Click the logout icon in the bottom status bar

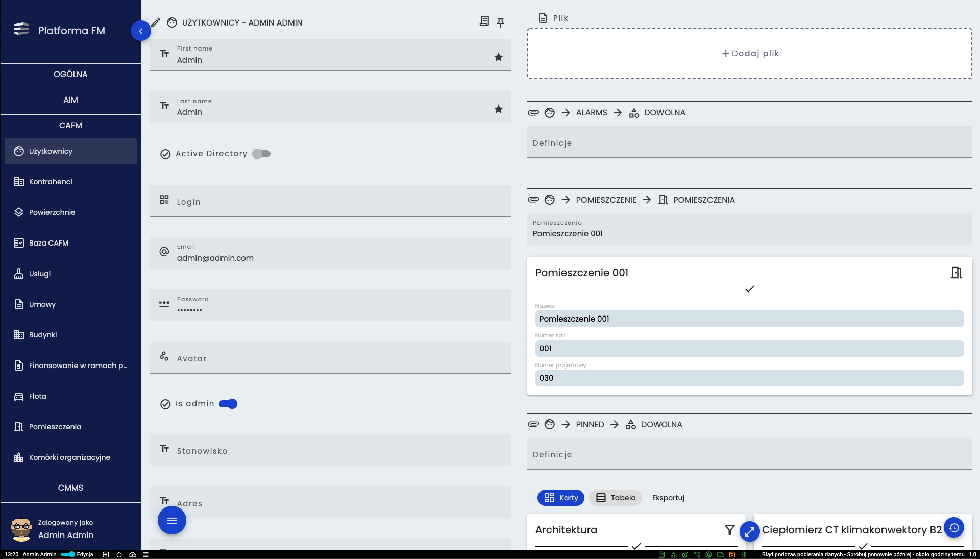pyautogui.click(x=106, y=554)
